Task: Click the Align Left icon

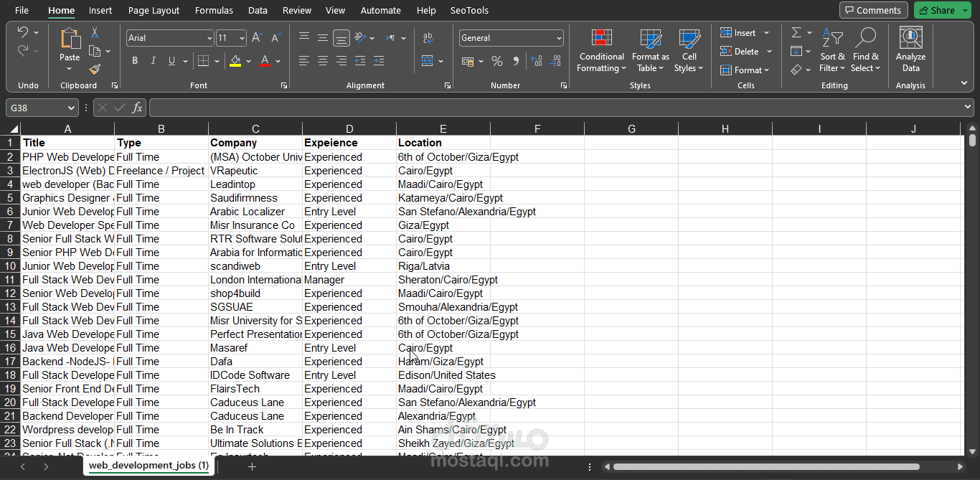Action: (x=304, y=61)
